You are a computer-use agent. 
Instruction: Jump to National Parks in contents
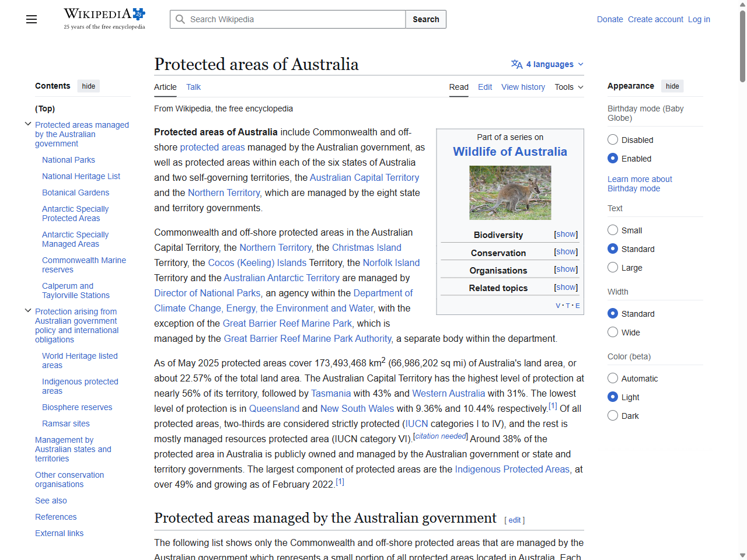point(68,160)
